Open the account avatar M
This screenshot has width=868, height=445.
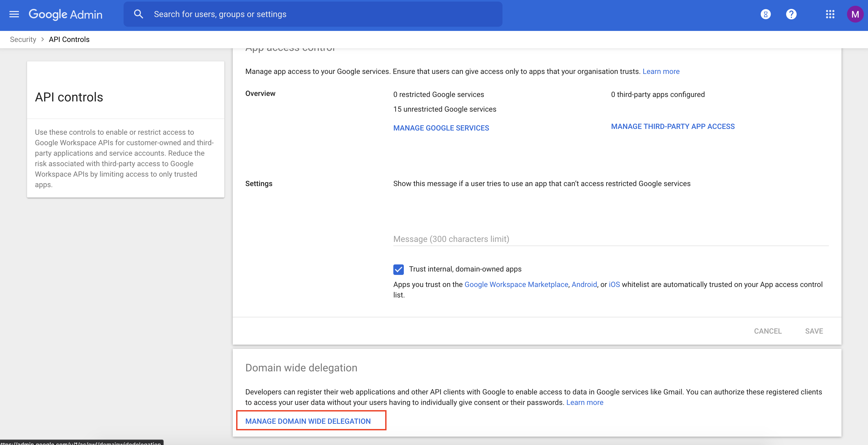[855, 14]
